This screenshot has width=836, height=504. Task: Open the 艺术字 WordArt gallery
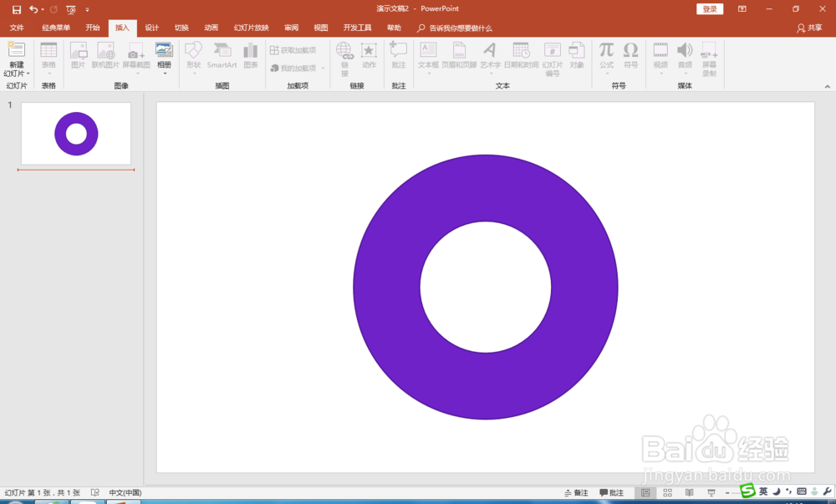coord(490,57)
